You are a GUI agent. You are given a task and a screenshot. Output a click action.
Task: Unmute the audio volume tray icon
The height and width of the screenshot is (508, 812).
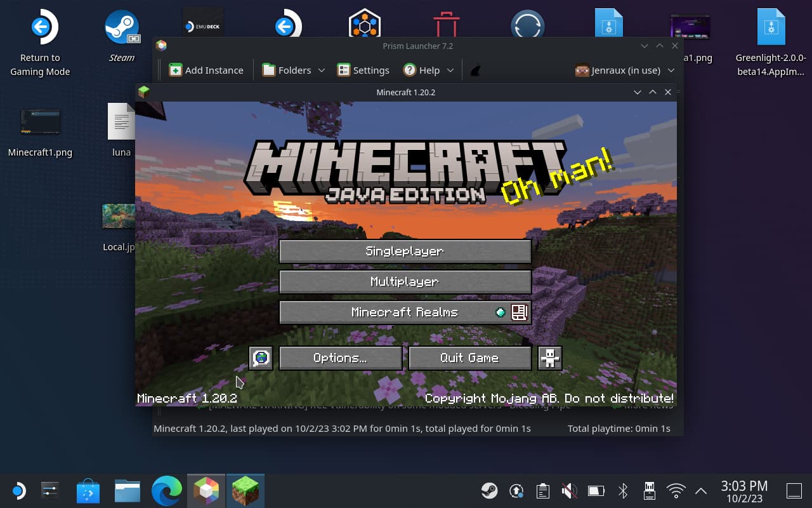(x=569, y=491)
